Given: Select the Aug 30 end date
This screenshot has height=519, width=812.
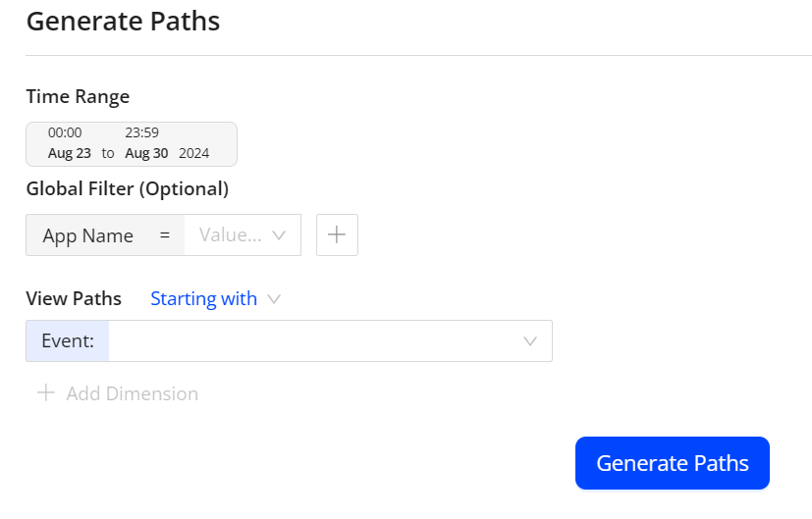Looking at the screenshot, I should click(147, 154).
